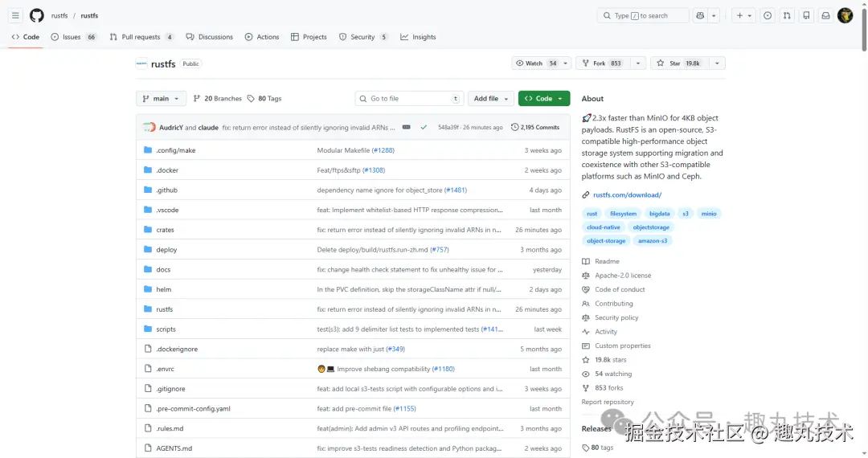This screenshot has width=868, height=458.
Task: Open the .config/make folder icon
Action: (148, 150)
